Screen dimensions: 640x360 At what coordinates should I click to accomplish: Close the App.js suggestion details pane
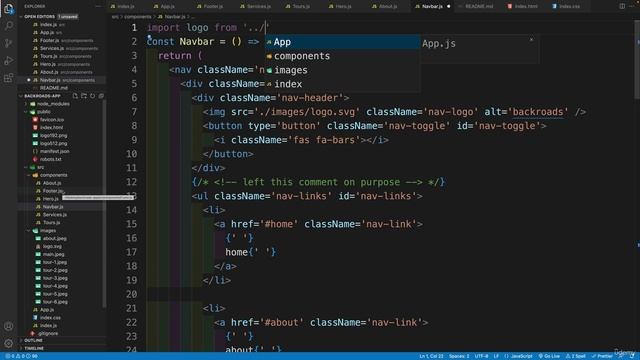tap(531, 40)
